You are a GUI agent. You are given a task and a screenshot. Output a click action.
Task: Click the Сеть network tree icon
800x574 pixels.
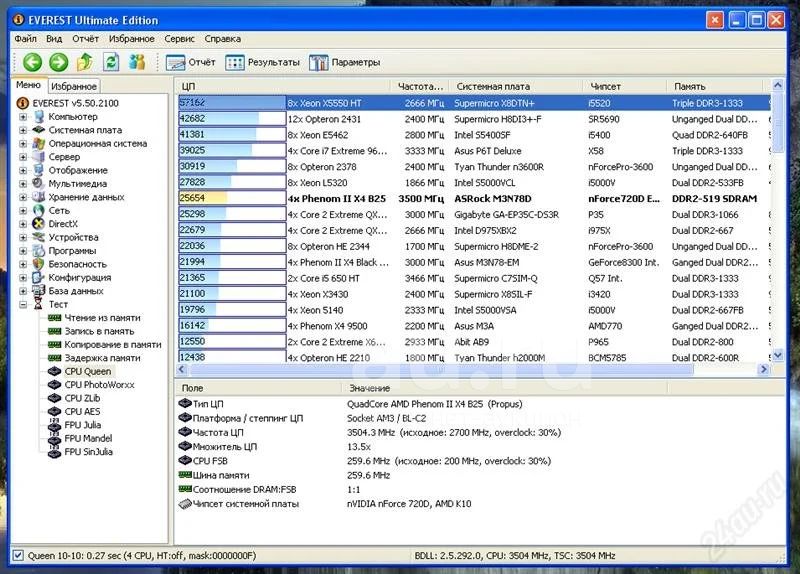[39, 210]
